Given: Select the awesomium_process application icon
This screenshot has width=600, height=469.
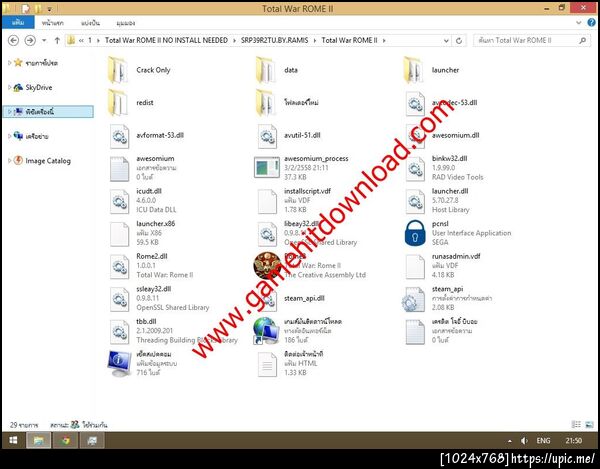Looking at the screenshot, I should [267, 168].
